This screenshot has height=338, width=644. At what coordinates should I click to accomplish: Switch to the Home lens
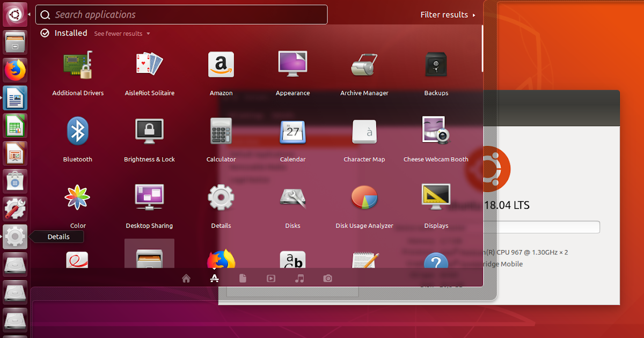(x=186, y=278)
